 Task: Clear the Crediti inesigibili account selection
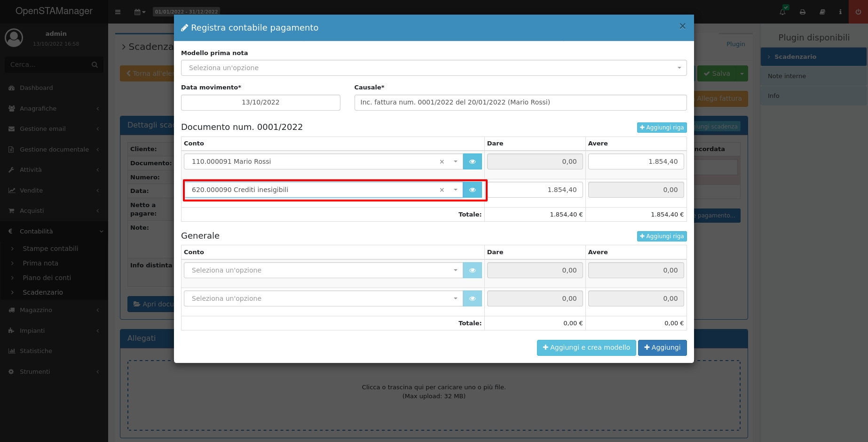click(x=442, y=190)
